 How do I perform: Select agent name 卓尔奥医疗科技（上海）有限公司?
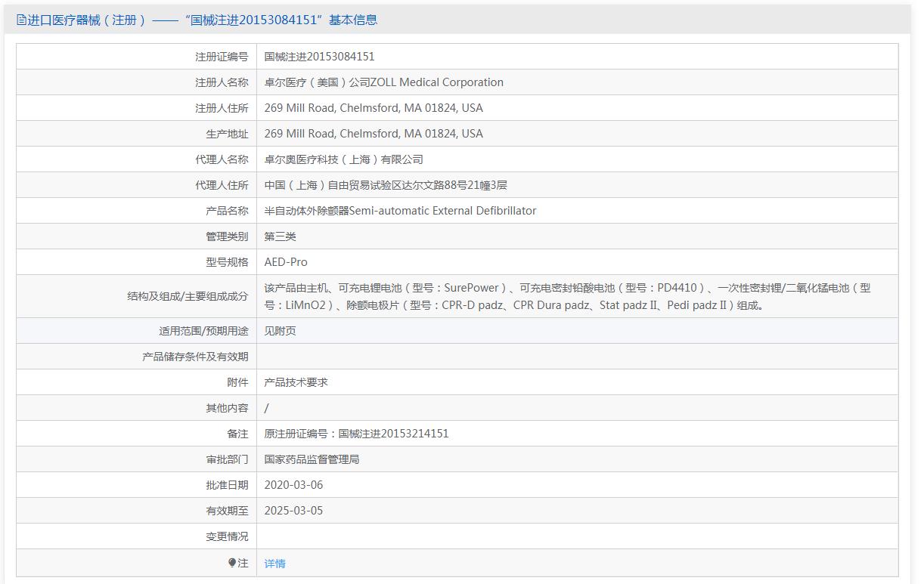tap(343, 159)
